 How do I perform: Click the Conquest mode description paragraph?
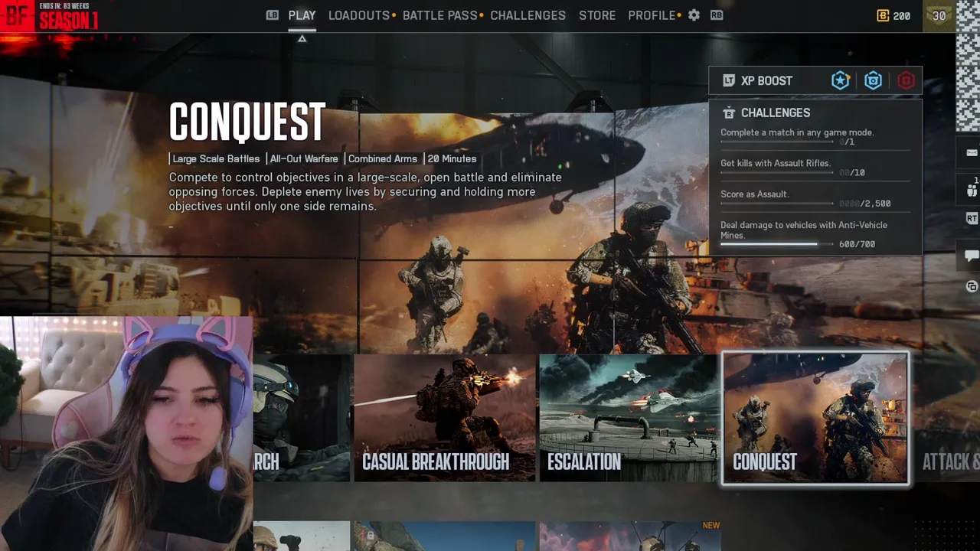pos(365,191)
